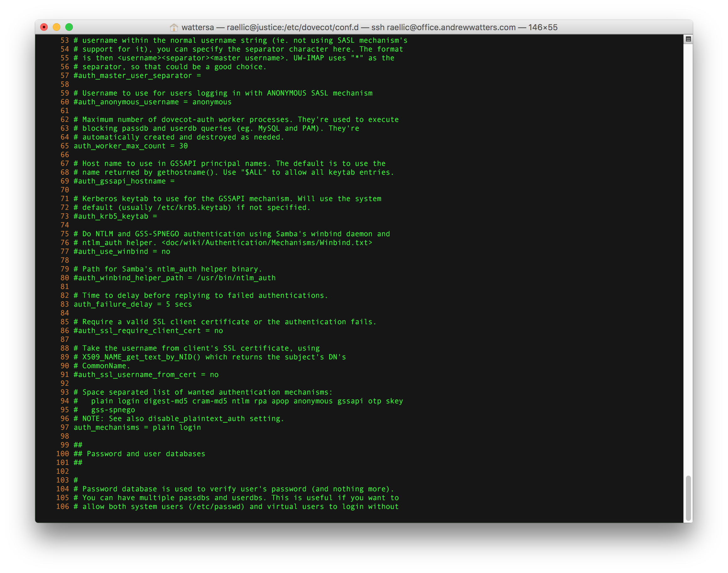Viewport: 728px width, 573px height.
Task: Click '#auth_winbind_helper_path' line 80
Action: (175, 278)
